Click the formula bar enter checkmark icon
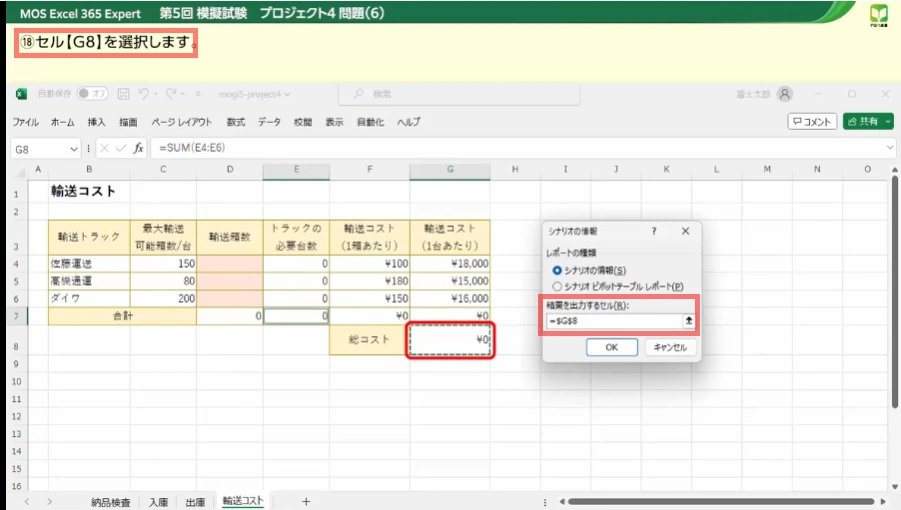This screenshot has width=901, height=510. click(x=121, y=148)
